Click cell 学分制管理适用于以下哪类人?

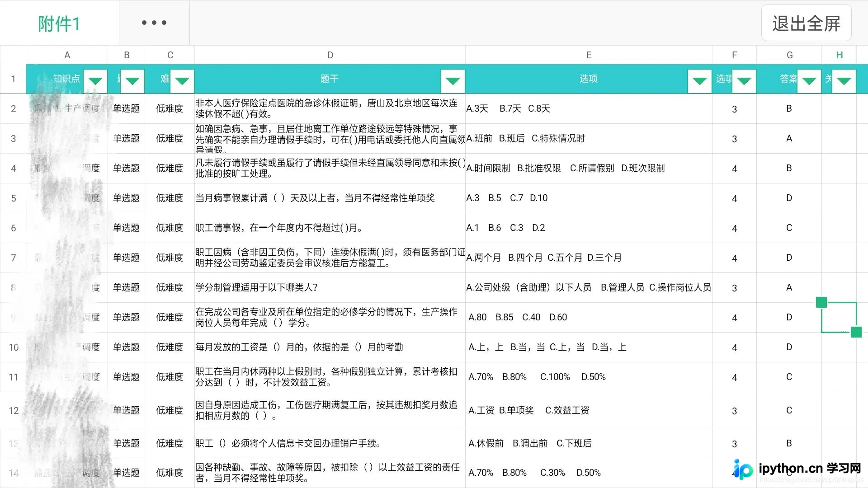(330, 287)
